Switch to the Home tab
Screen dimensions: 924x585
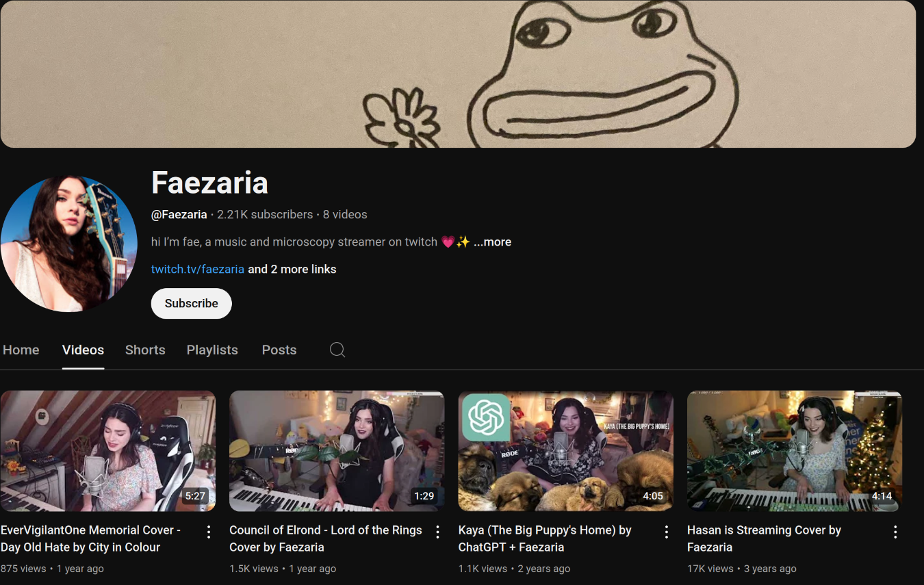click(21, 350)
